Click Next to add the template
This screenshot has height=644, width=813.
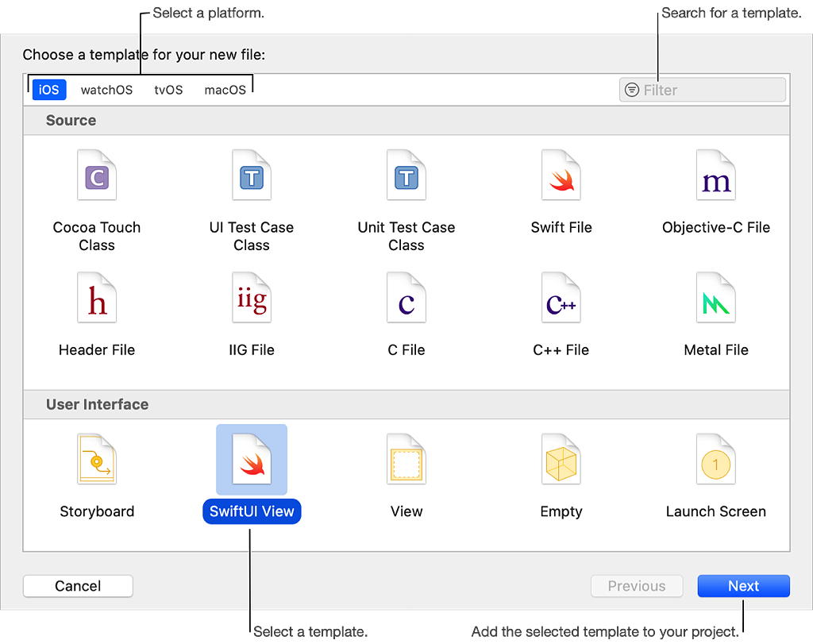click(x=743, y=586)
